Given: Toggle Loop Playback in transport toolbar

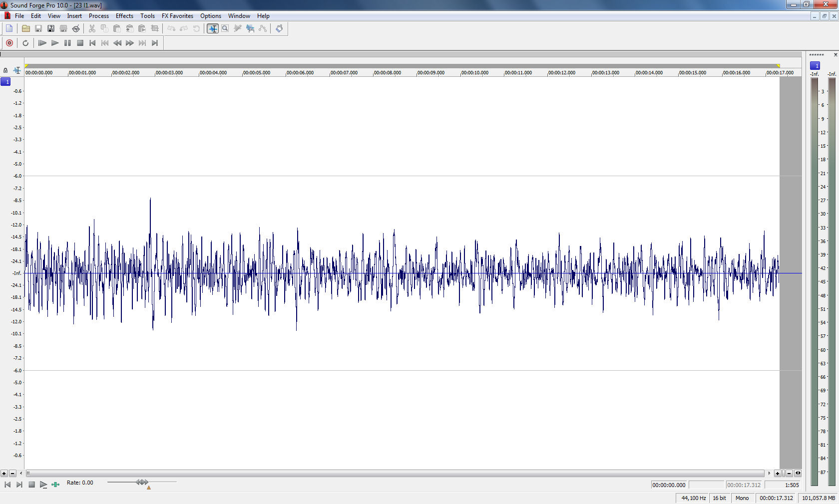Looking at the screenshot, I should tap(25, 43).
